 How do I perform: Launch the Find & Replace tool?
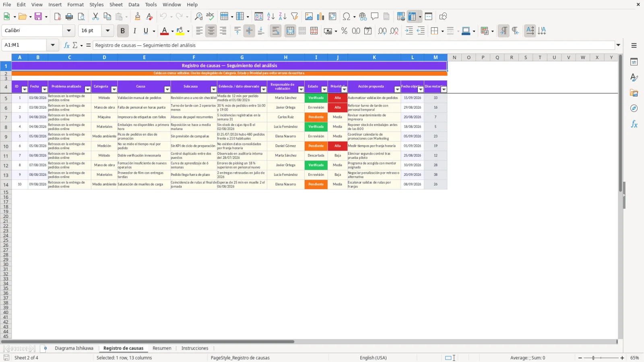click(x=198, y=16)
